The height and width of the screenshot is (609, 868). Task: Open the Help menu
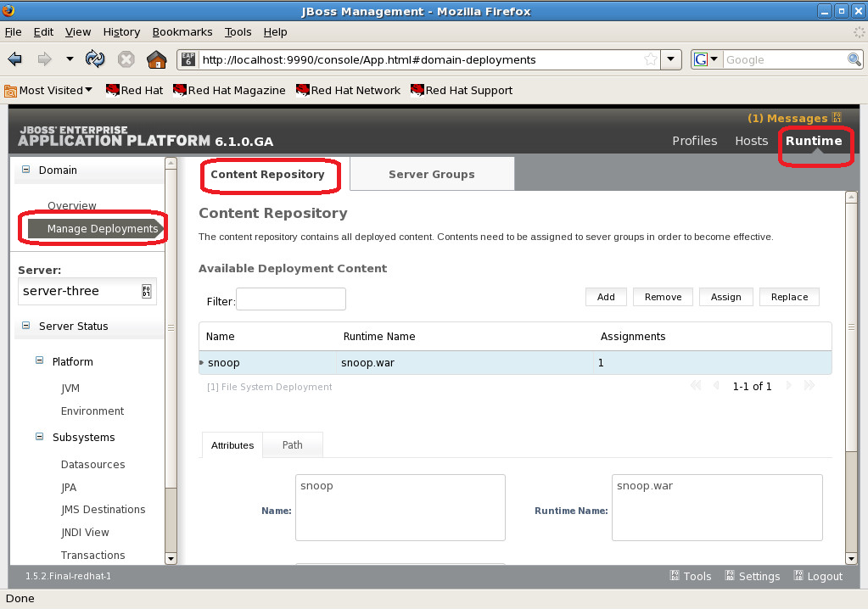point(275,32)
